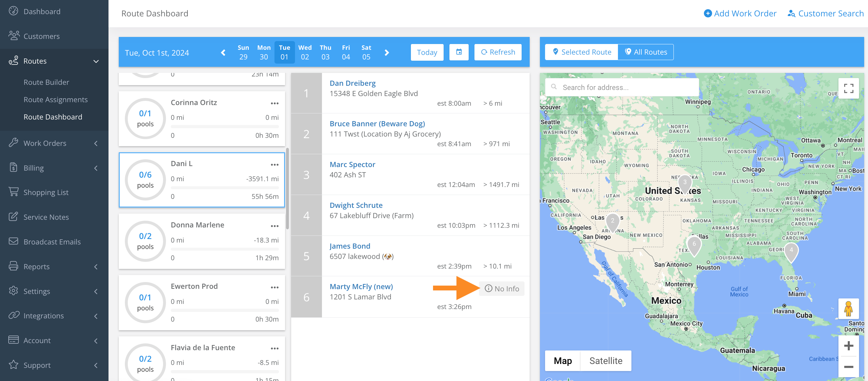Click the No Info badge
Image resolution: width=868 pixels, height=381 pixels.
(x=502, y=288)
